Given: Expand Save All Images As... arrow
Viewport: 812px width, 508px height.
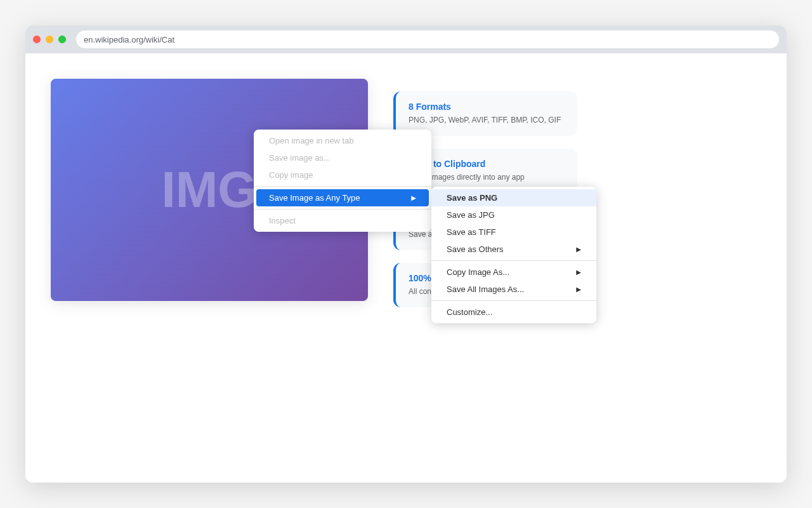Looking at the screenshot, I should pos(578,289).
